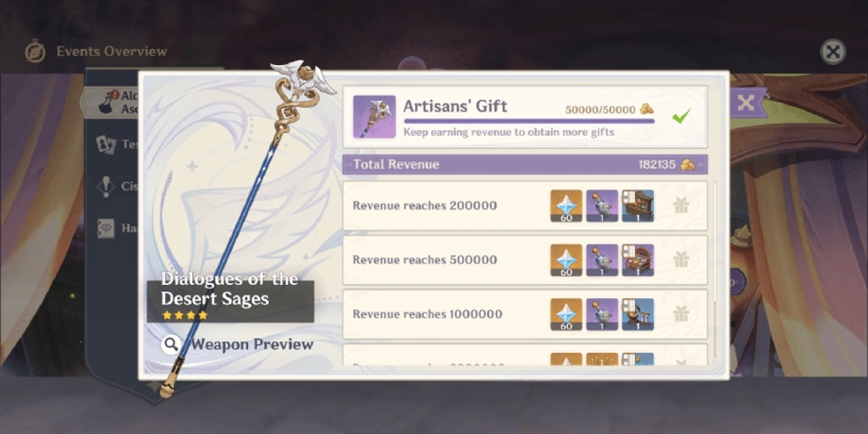This screenshot has height=434, width=868.
Task: Select the Total Revenue header bar
Action: click(x=525, y=164)
